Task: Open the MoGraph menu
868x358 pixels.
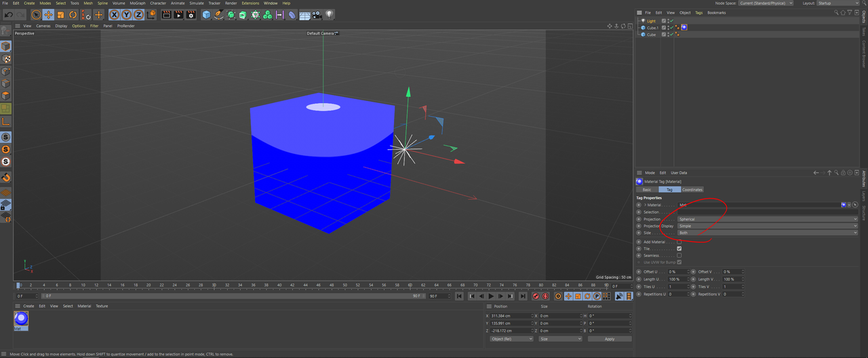Action: point(138,3)
